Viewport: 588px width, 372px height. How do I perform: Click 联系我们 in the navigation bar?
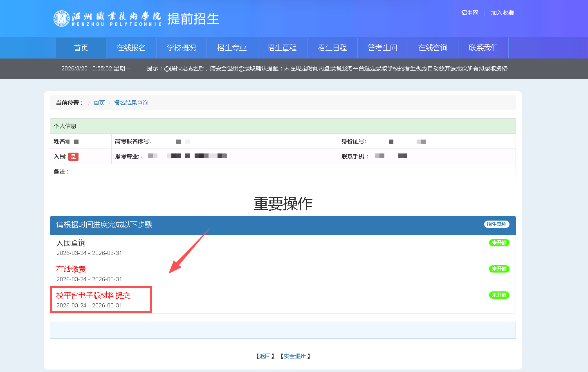[x=483, y=48]
